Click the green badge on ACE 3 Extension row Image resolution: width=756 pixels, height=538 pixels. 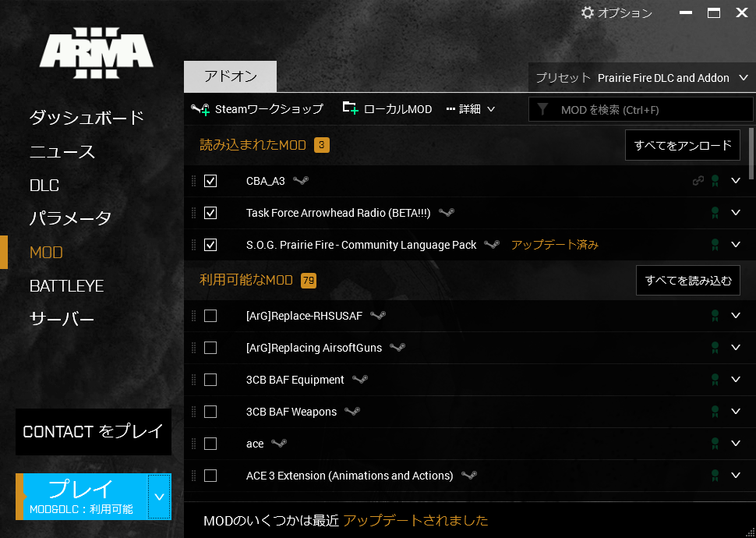[x=715, y=476]
